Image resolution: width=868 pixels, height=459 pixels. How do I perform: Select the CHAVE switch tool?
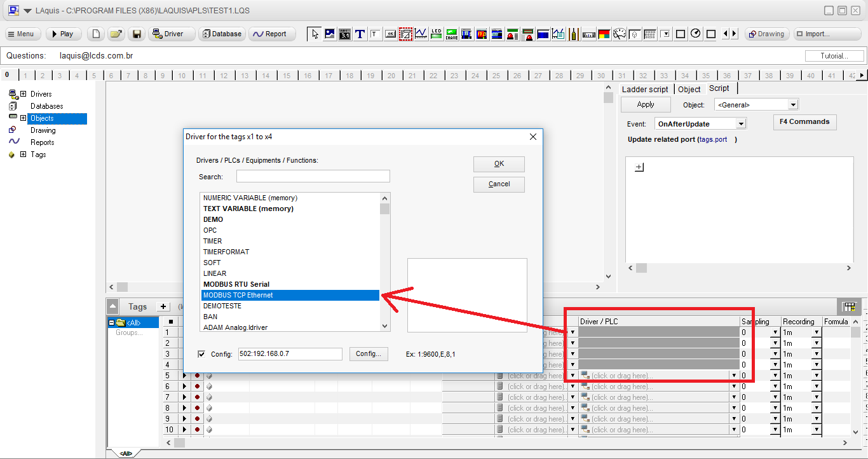(x=452, y=34)
